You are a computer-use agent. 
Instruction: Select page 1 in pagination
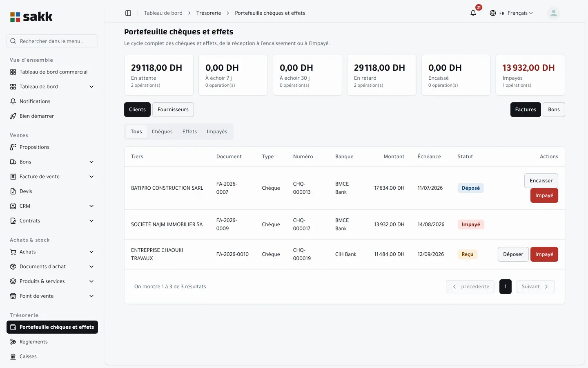click(506, 287)
